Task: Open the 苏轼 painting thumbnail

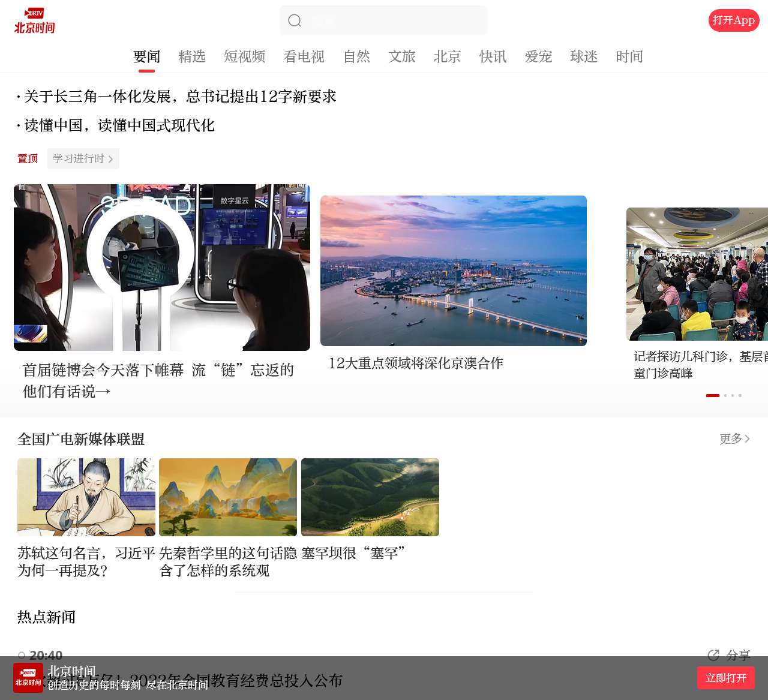Action: coord(86,497)
